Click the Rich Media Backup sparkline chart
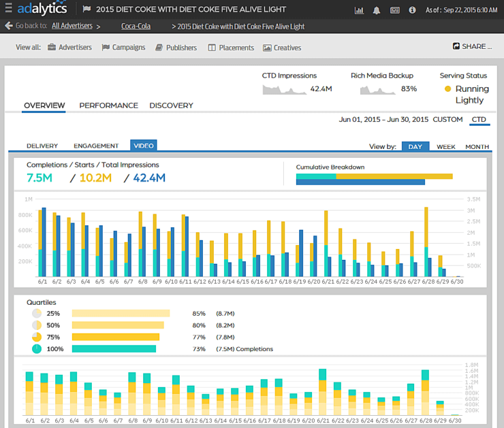The width and height of the screenshot is (504, 428). point(378,90)
